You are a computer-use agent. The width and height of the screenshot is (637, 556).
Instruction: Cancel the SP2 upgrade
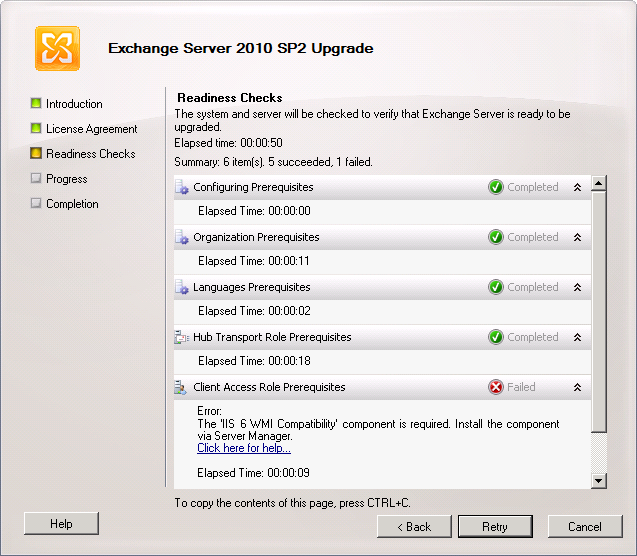585,527
